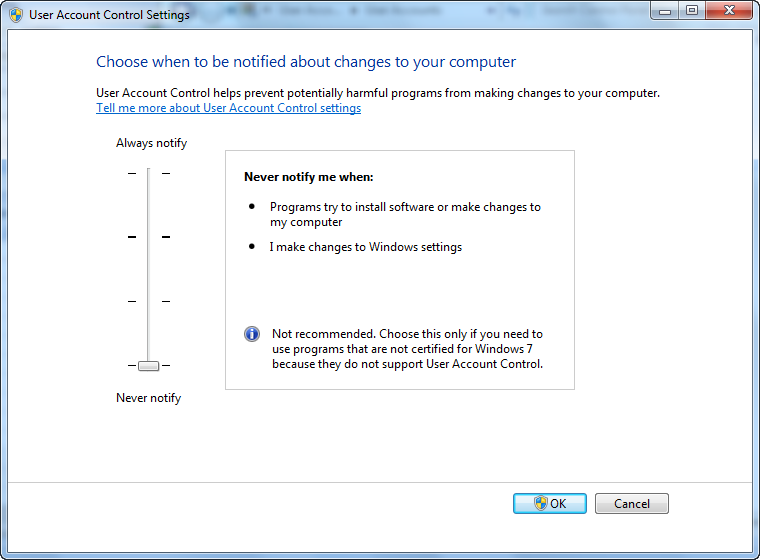Maximize the User Account Control Settings window
Image resolution: width=760 pixels, height=560 pixels.
coord(692,10)
